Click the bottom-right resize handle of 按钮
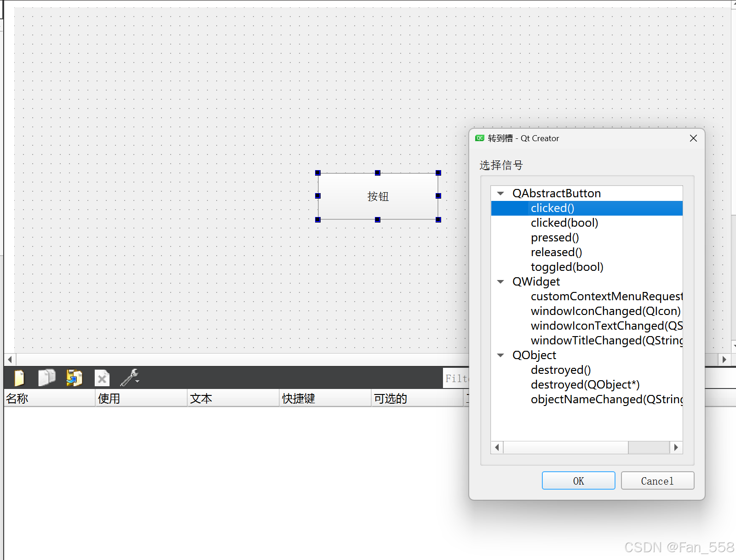Viewport: 736px width, 560px height. (438, 220)
